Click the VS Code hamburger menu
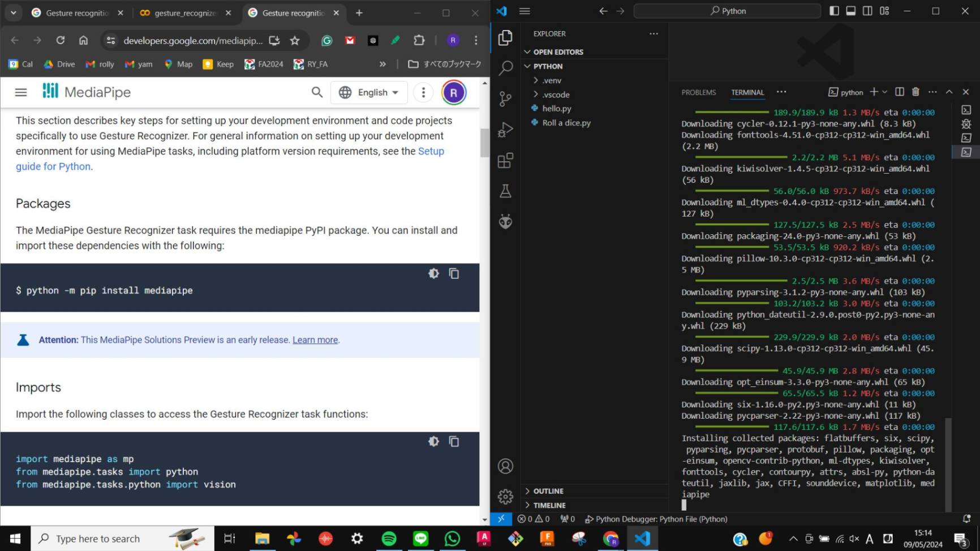980x551 pixels. [x=525, y=11]
